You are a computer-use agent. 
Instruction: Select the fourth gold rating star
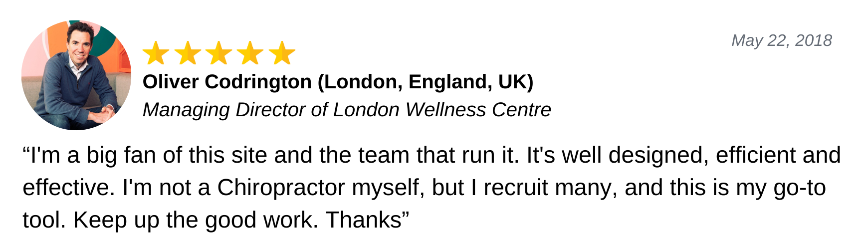point(250,53)
